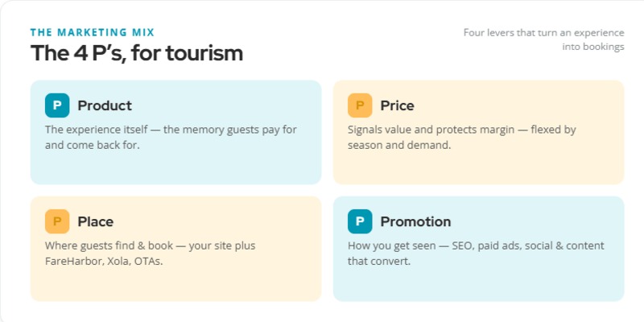
Task: Select the Place card heading
Action: pyautogui.click(x=95, y=222)
